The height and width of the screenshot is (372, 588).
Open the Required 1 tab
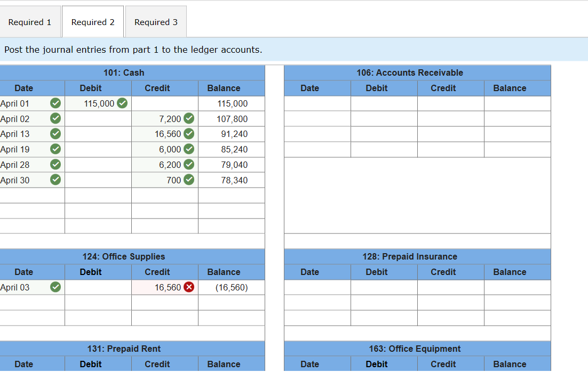pyautogui.click(x=30, y=22)
